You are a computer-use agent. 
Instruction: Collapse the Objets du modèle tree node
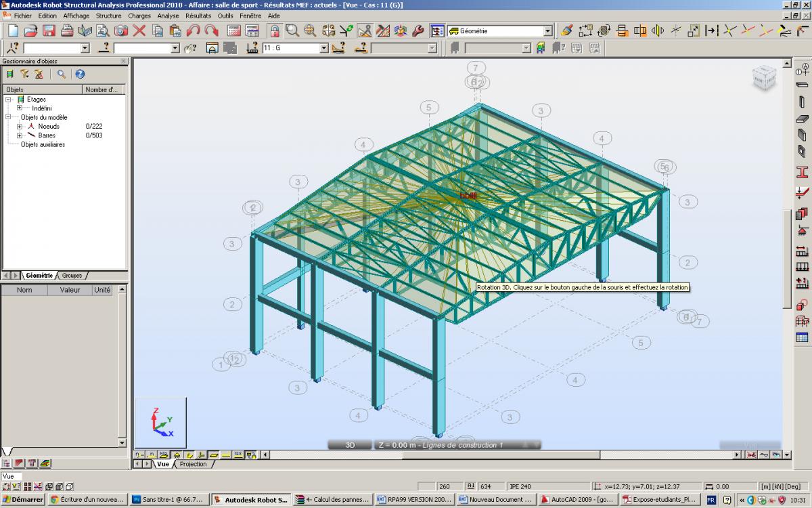[x=9, y=117]
